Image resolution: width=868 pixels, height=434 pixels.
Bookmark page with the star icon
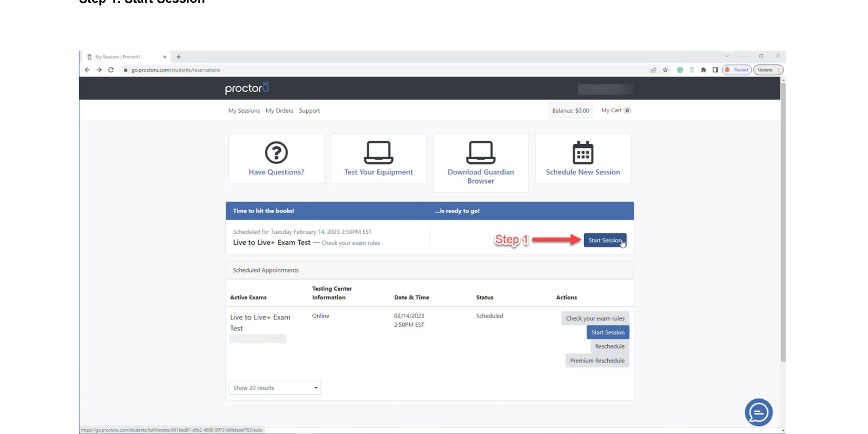pyautogui.click(x=665, y=70)
